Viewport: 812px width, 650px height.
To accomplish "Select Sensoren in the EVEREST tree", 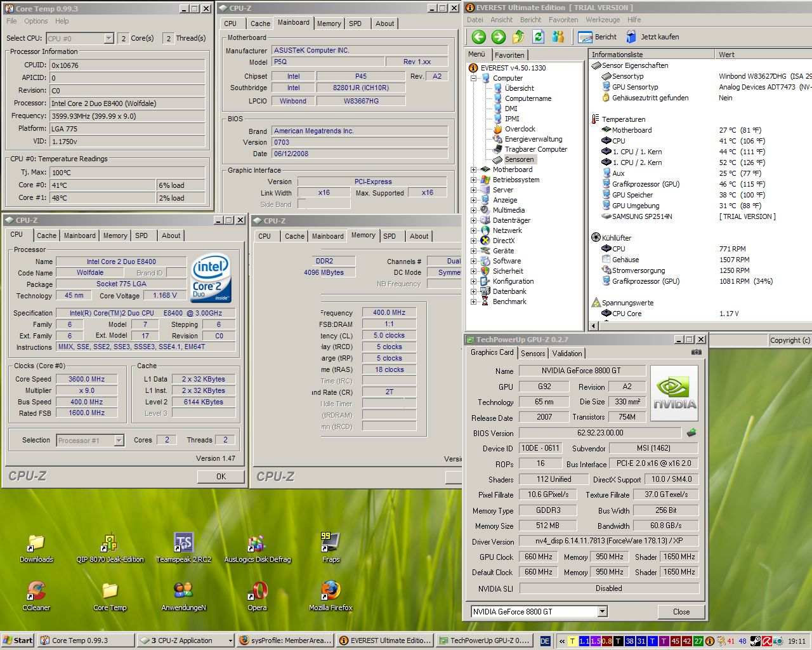I will tap(519, 159).
